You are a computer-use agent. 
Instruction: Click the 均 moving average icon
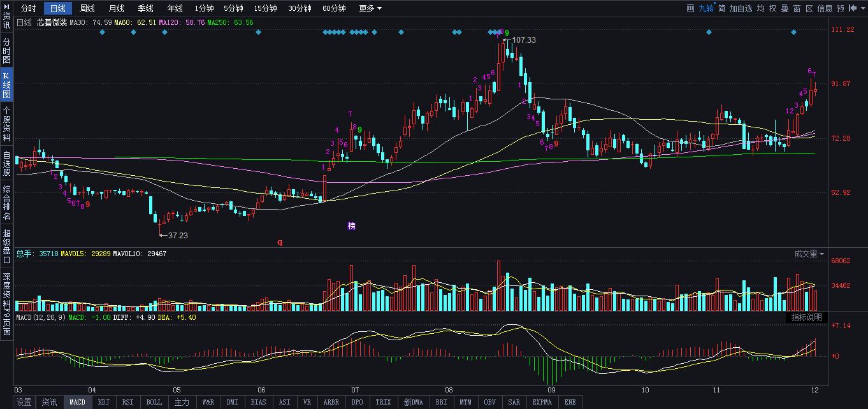coord(761,8)
